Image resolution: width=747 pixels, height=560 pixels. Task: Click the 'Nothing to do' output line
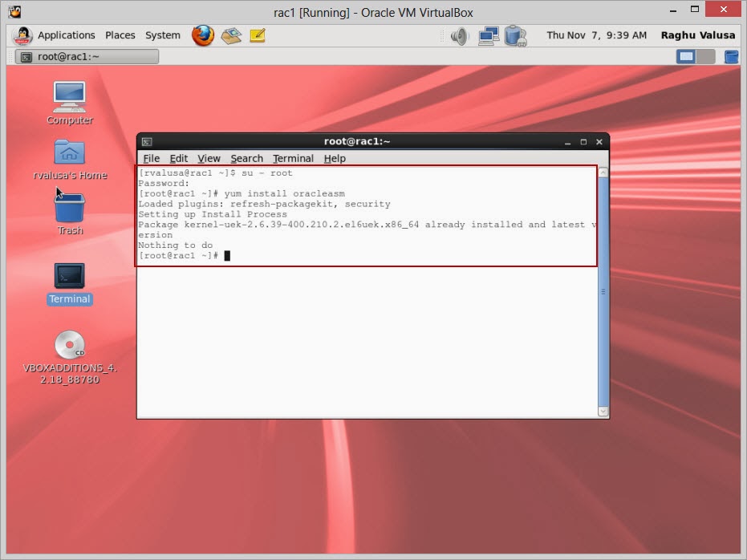coord(175,246)
